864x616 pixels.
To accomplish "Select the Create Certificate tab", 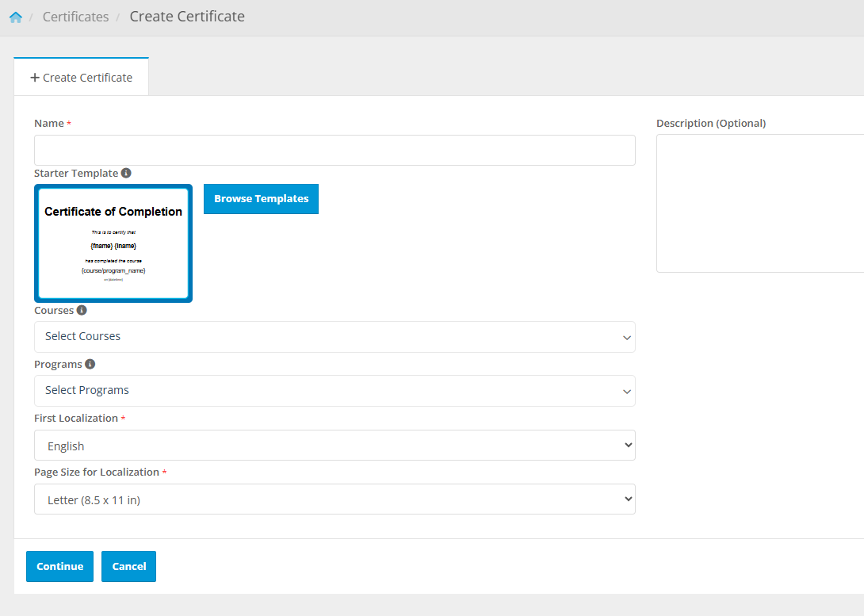I will coord(81,77).
